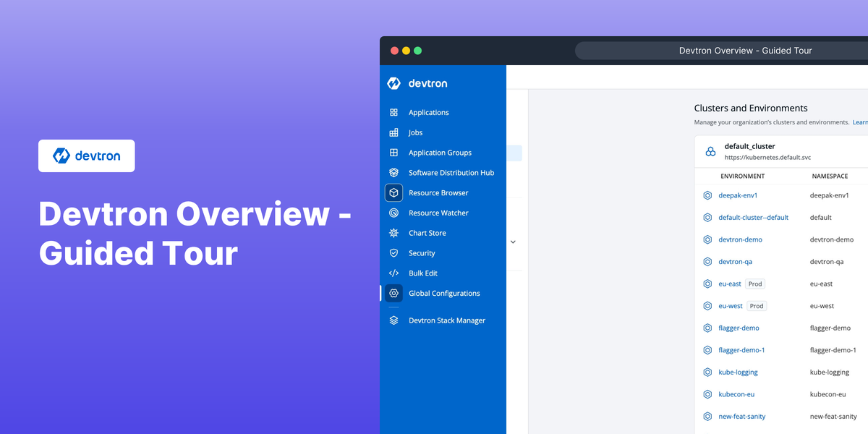
Task: Click the hexagon icon next to deepak-env1
Action: 707,195
